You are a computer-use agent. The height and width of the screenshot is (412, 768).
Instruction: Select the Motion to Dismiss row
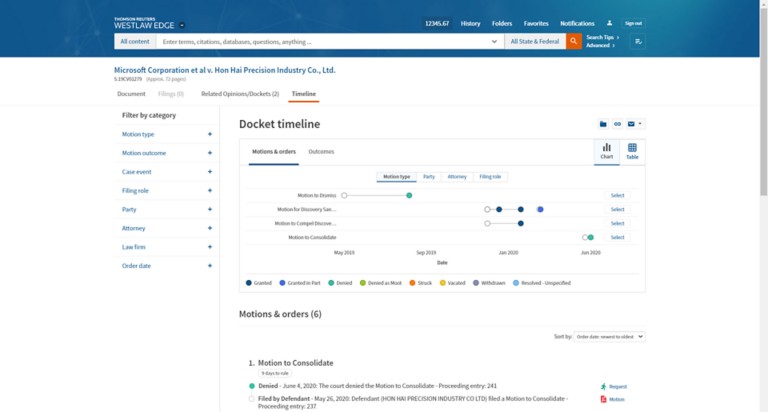pos(617,195)
